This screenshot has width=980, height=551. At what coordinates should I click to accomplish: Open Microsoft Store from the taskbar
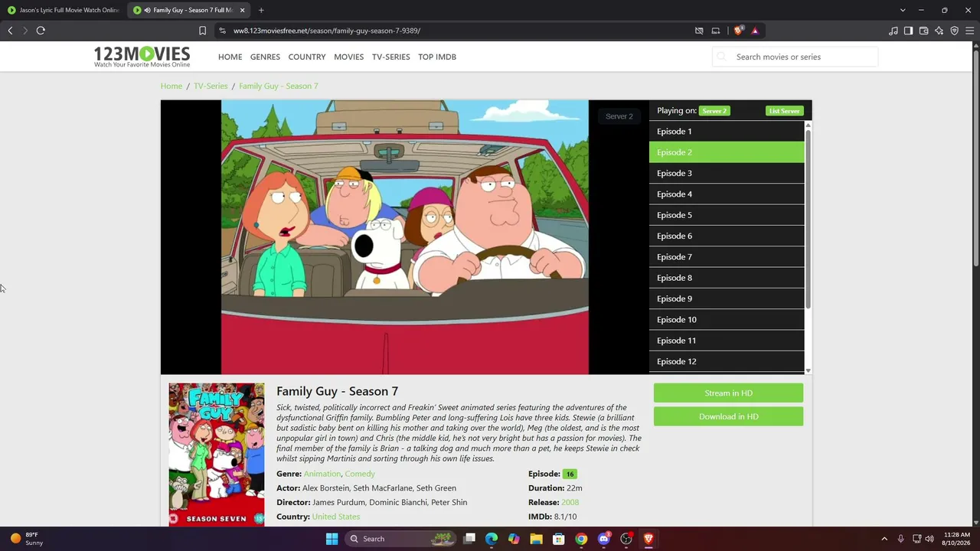click(x=559, y=539)
